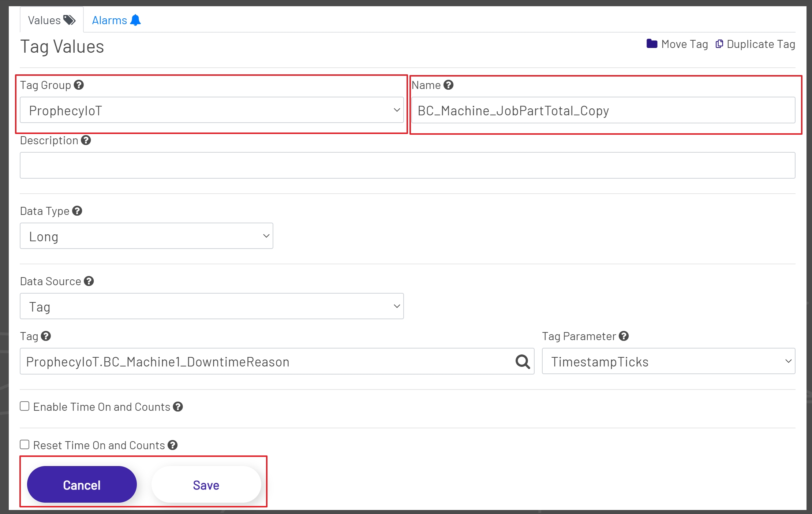Screen dimensions: 812x514
Task: Click the Duplicate Tag copy icon
Action: [719, 43]
